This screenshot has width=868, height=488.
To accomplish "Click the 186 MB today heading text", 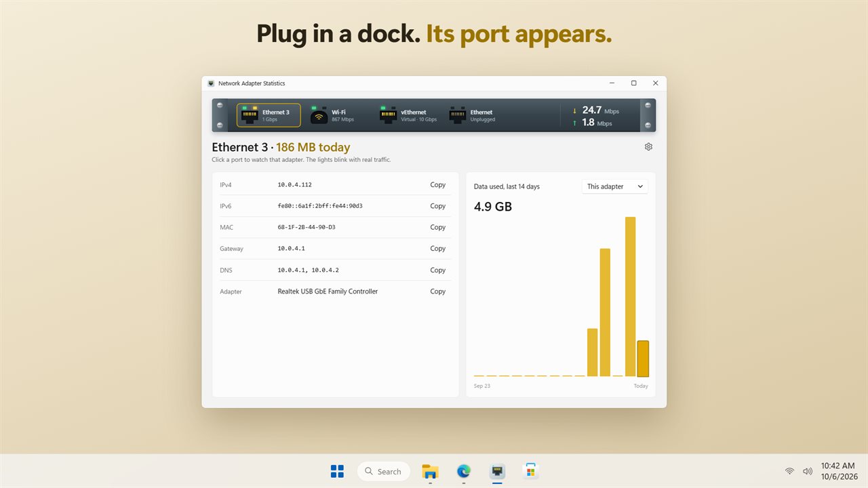I will click(x=313, y=147).
